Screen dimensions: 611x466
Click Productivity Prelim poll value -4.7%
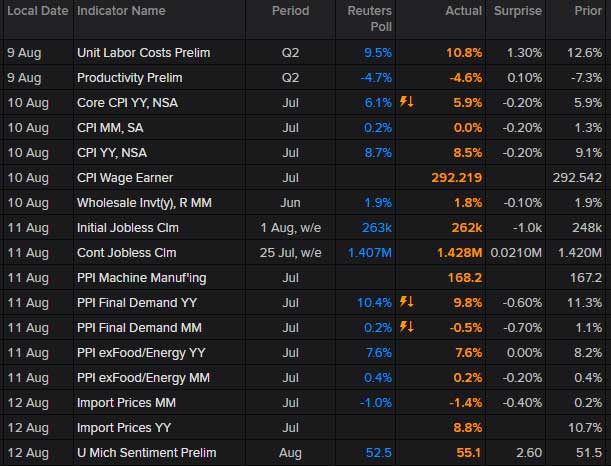[376, 78]
